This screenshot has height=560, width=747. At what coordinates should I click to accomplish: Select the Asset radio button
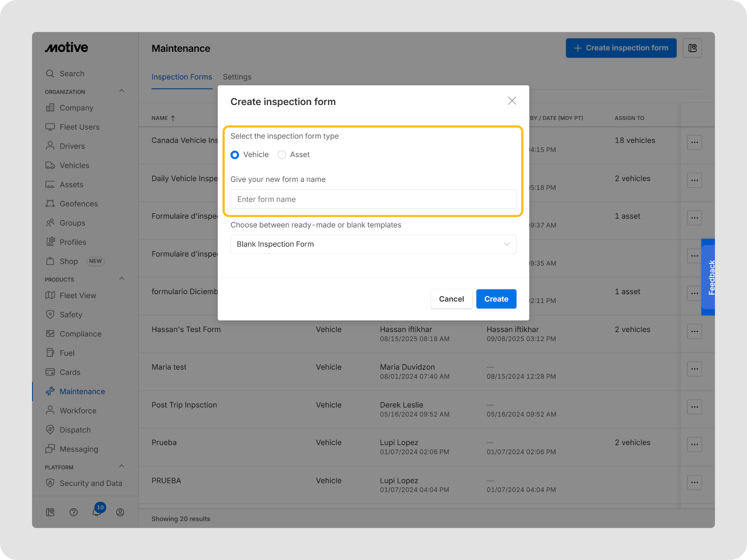pos(282,155)
